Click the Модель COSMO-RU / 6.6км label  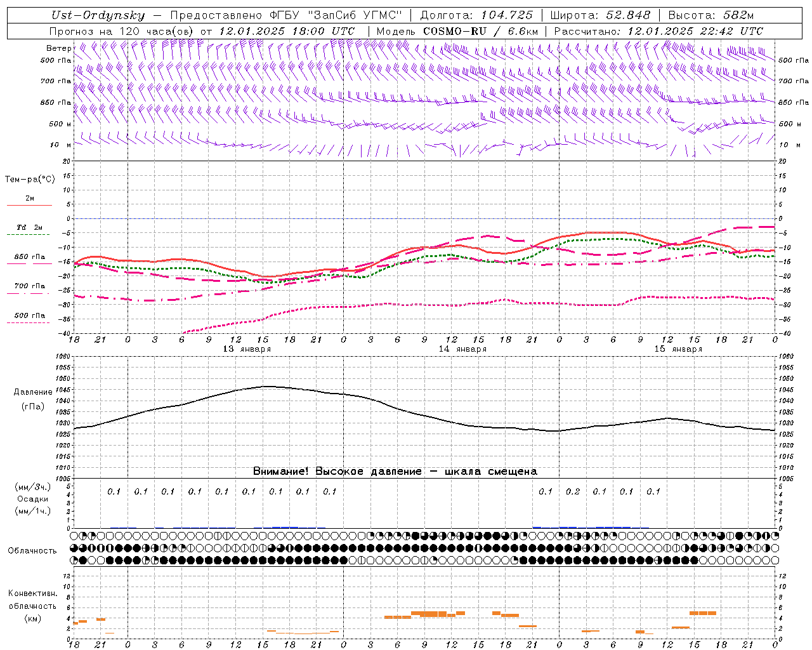pyautogui.click(x=457, y=31)
